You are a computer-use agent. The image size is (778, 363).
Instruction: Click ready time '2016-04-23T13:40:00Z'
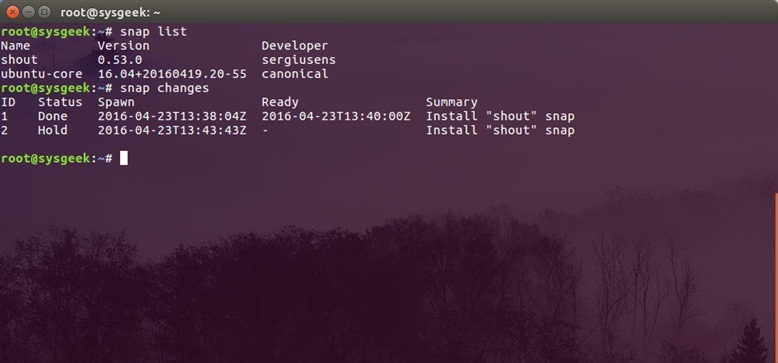[x=336, y=117]
